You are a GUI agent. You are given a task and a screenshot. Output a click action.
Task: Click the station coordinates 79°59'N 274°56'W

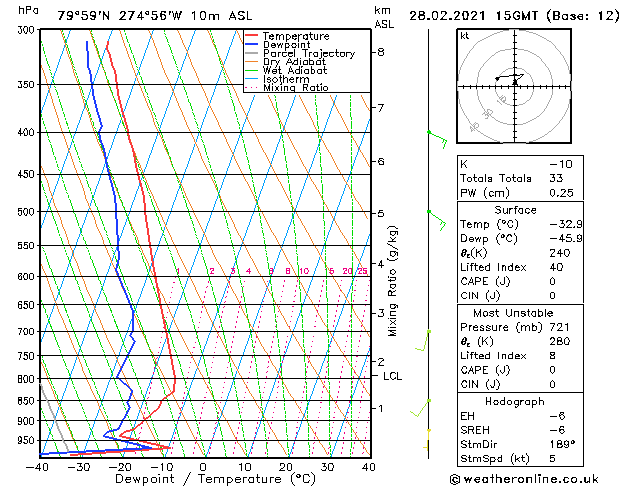[x=120, y=16]
